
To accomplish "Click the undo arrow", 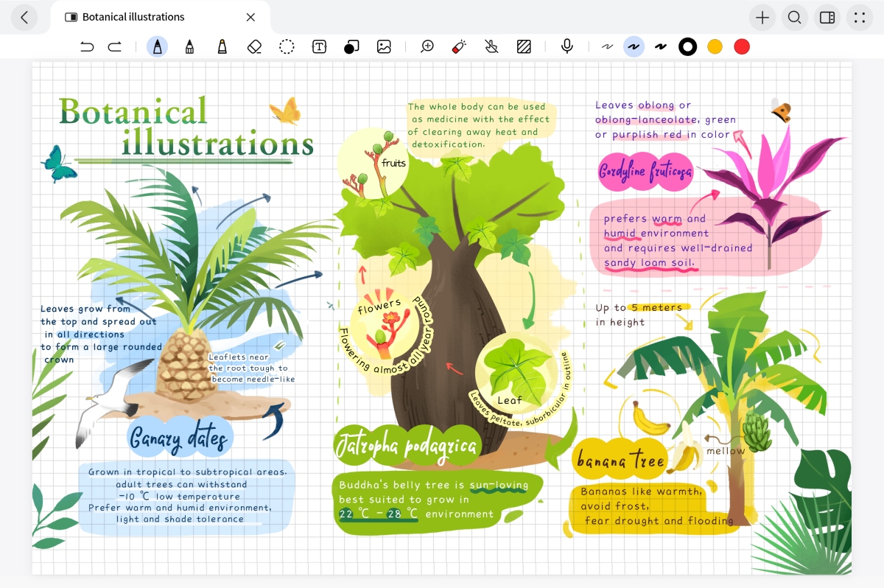I will coord(87,47).
